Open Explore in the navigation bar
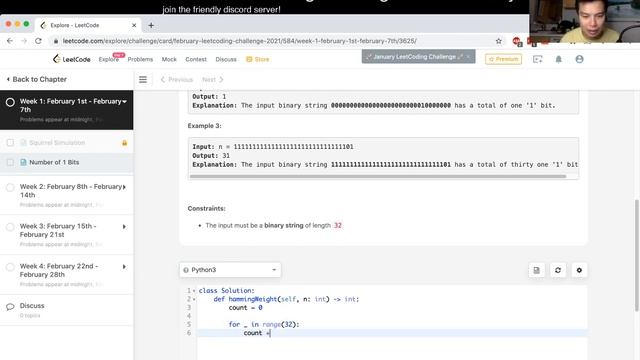 109,59
